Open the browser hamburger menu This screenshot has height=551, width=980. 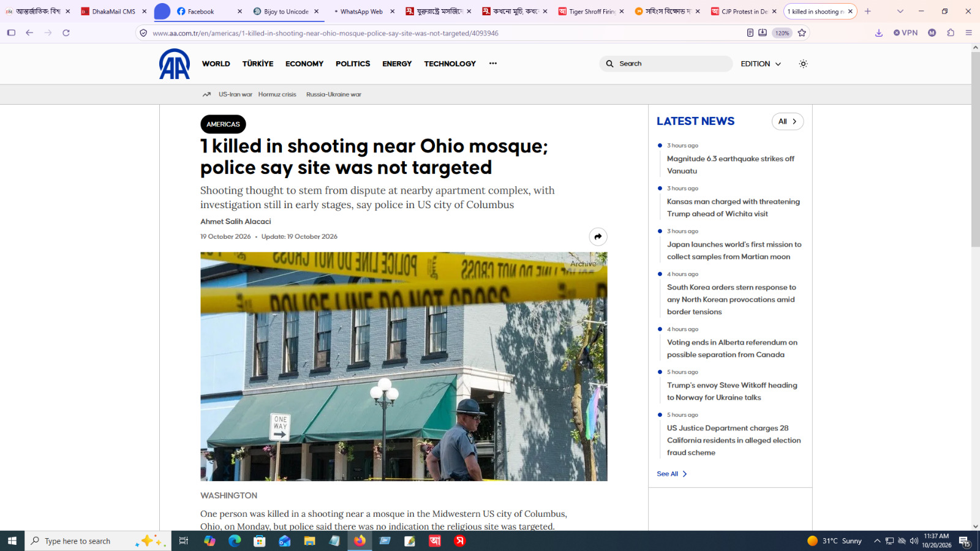(x=968, y=33)
